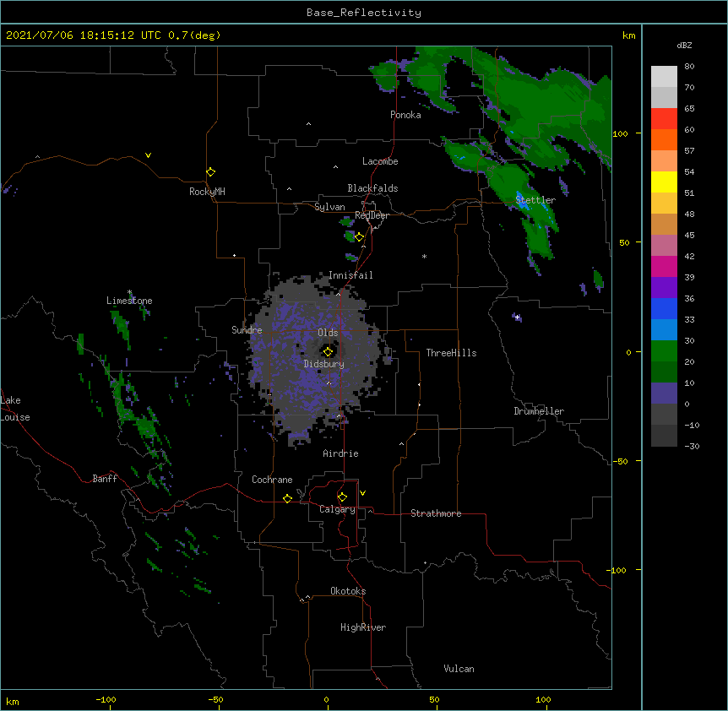
Task: Click the Strathmore town label
Action: tap(436, 513)
